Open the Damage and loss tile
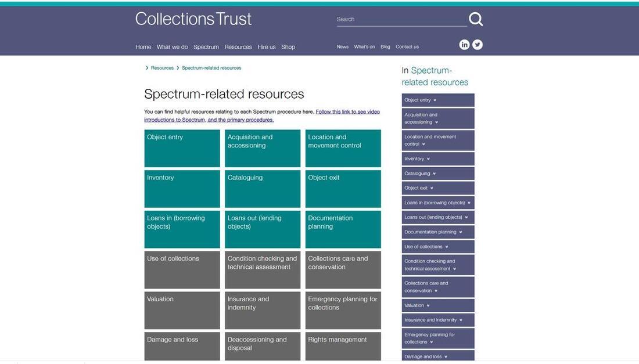The width and height of the screenshot is (639, 364). click(x=182, y=347)
